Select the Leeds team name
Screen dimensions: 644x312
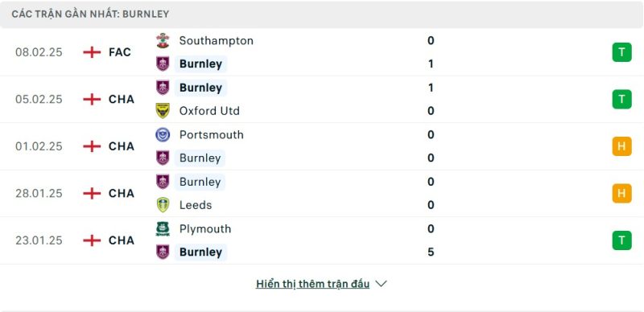tap(196, 205)
